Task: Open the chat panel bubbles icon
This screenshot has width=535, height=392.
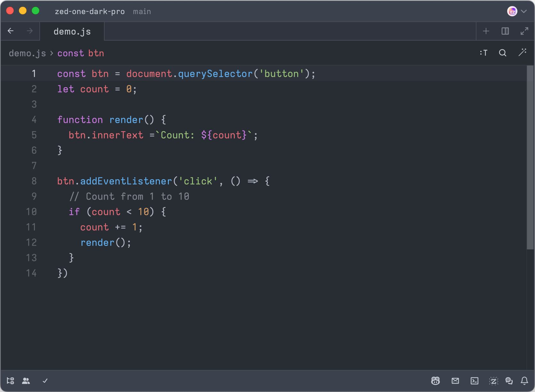Action: [x=509, y=380]
